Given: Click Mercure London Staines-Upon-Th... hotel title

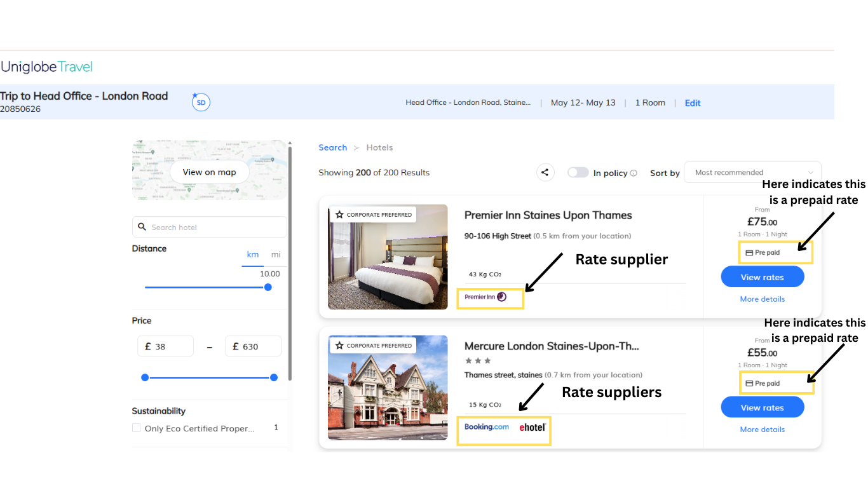Looking at the screenshot, I should click(552, 346).
